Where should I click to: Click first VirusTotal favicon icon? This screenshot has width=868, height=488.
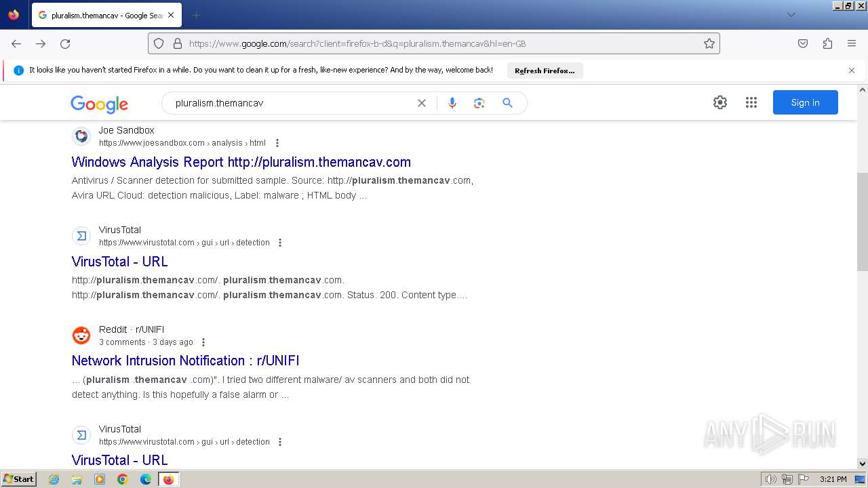[81, 236]
